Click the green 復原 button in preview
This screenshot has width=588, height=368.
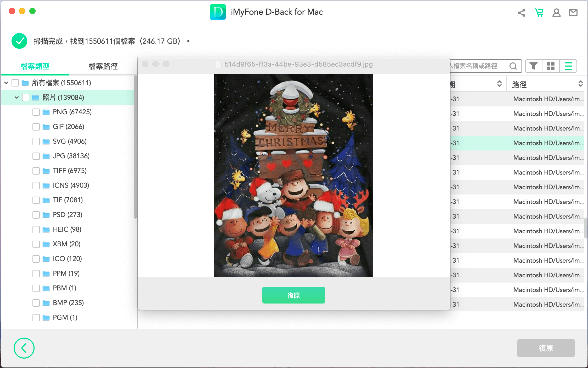click(x=293, y=295)
